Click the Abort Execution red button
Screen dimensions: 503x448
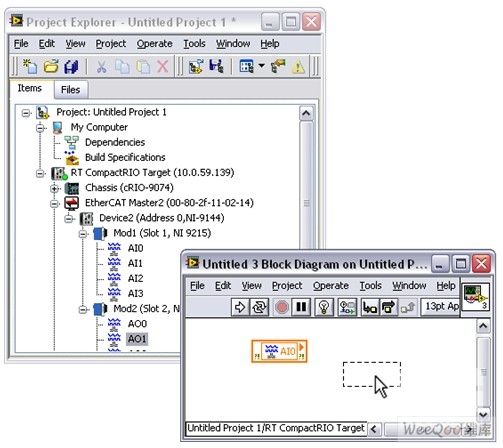(x=282, y=307)
